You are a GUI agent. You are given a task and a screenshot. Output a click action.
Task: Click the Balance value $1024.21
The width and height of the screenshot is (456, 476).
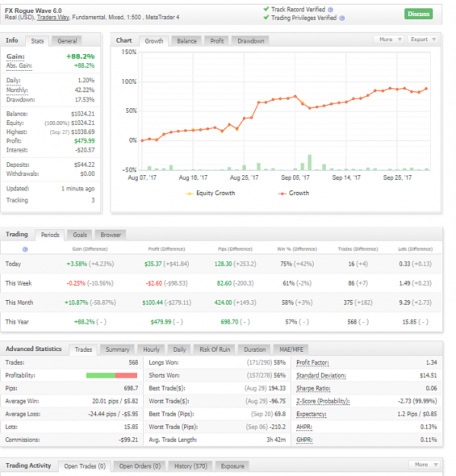(83, 113)
